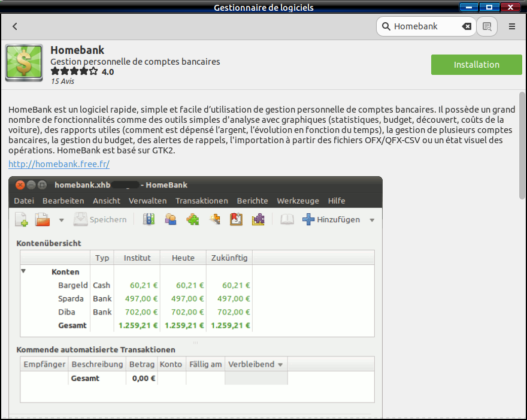The height and width of the screenshot is (420, 527).
Task: Go back with the left arrow
Action: coord(15,26)
